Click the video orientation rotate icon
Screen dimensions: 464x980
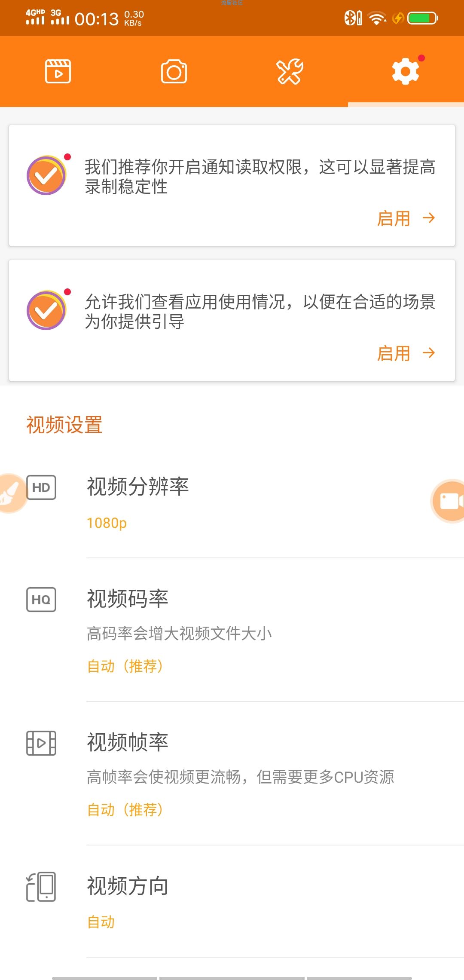click(41, 887)
